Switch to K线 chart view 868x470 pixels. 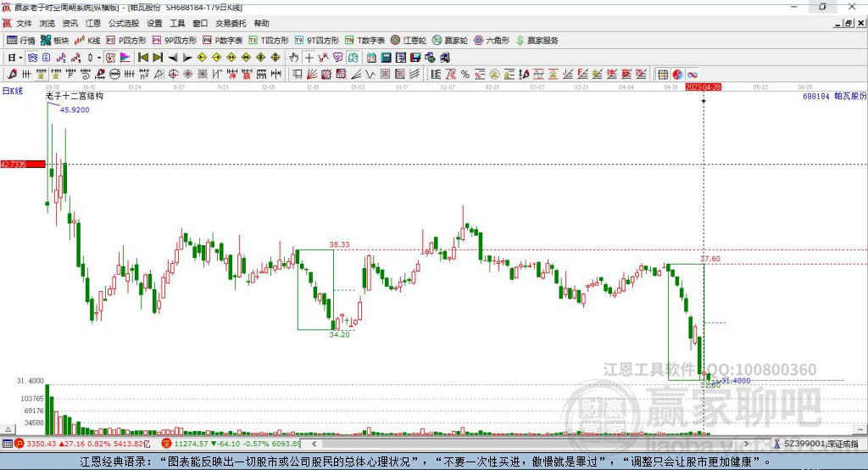[x=87, y=41]
